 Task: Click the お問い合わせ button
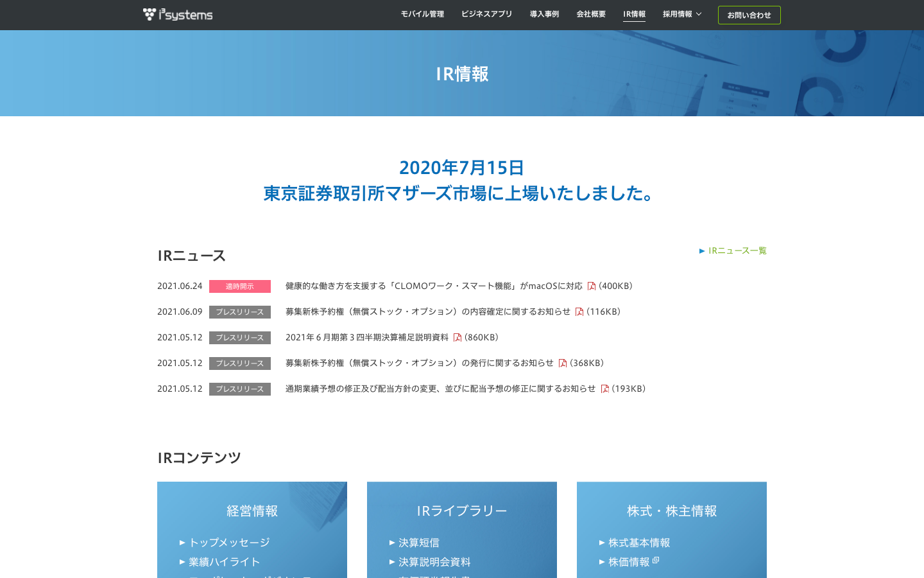[749, 15]
